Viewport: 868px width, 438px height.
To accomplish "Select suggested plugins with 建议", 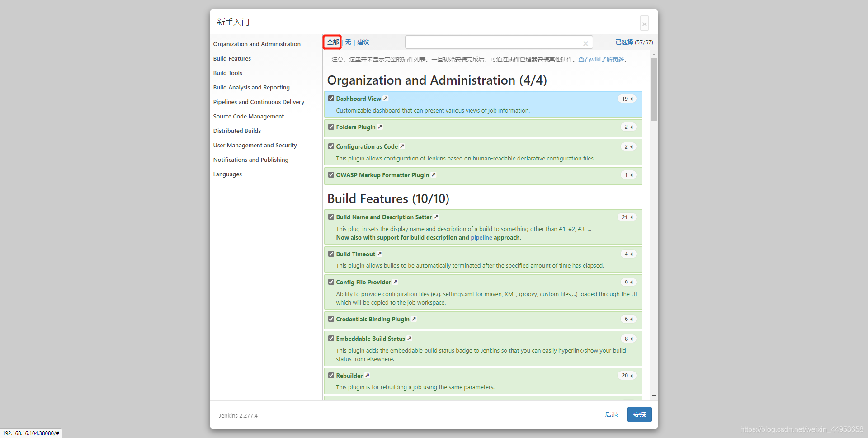I will pos(363,42).
